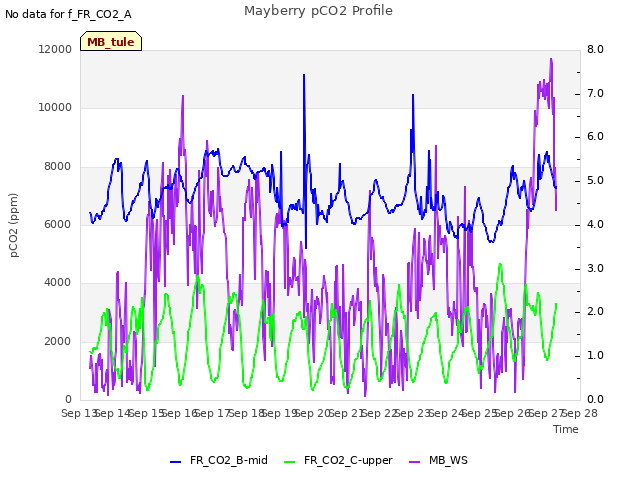Click the 4.0 right axis tick label
640x480 pixels.
[595, 224]
